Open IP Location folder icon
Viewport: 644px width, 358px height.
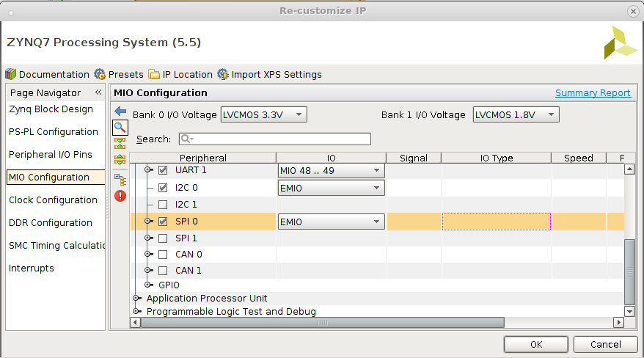point(154,74)
